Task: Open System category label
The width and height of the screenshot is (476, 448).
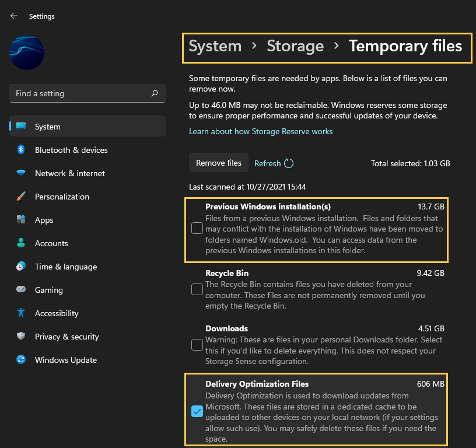Action: coord(48,127)
